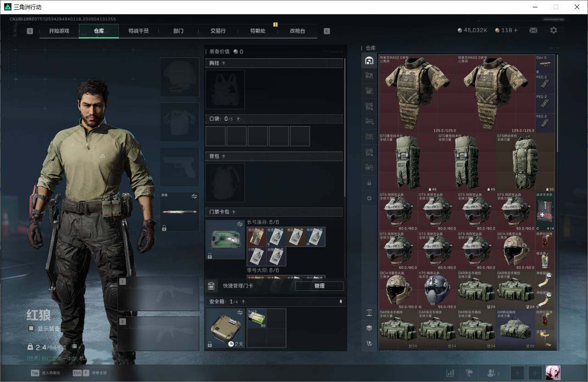Image resolution: width=588 pixels, height=382 pixels.
Task: Select the empty backpack slot
Action: (225, 183)
